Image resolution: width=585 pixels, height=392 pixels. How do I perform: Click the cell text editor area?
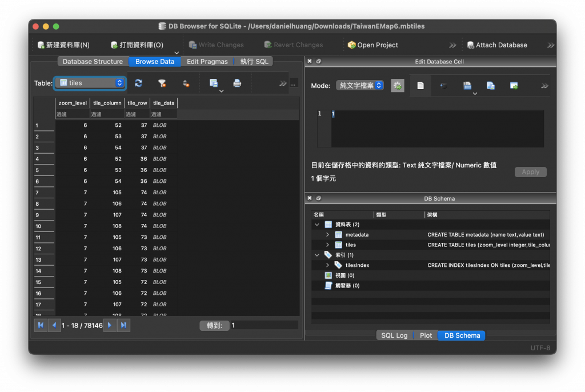click(x=437, y=129)
